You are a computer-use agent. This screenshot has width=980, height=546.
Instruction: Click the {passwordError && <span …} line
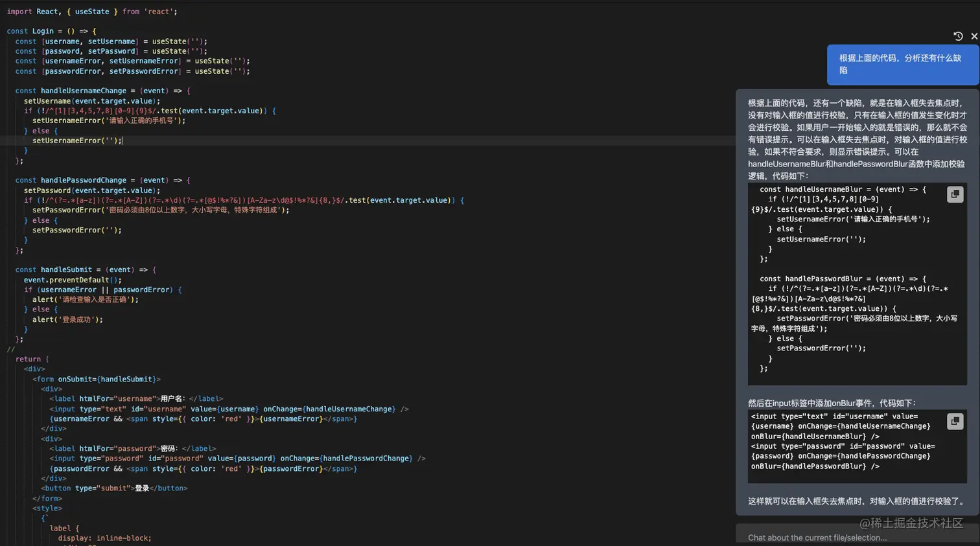(204, 468)
